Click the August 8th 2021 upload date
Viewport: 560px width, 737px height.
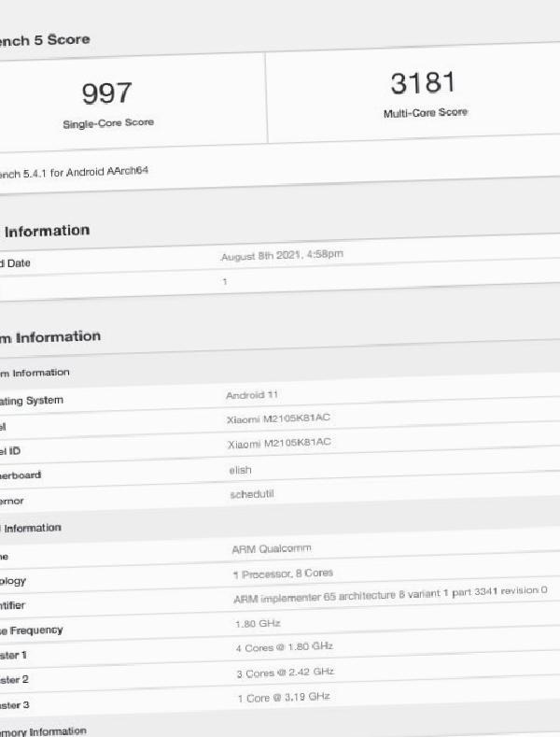pos(282,255)
